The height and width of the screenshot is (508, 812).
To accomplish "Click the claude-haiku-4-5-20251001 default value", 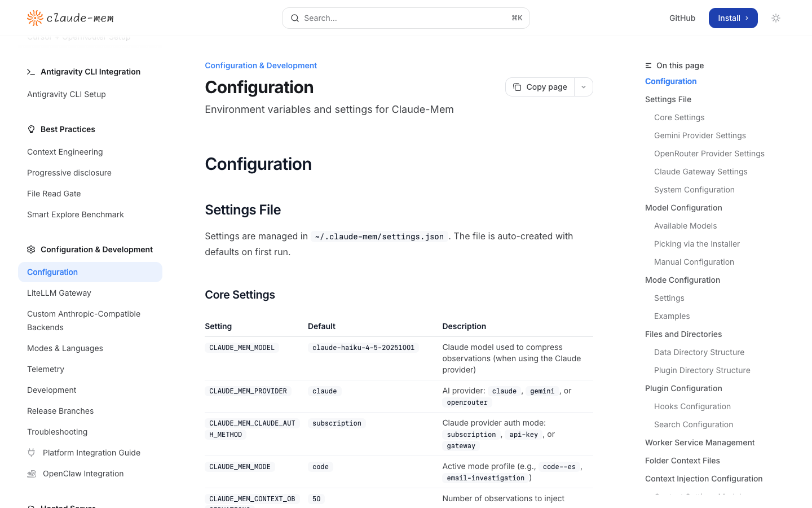I will point(364,348).
